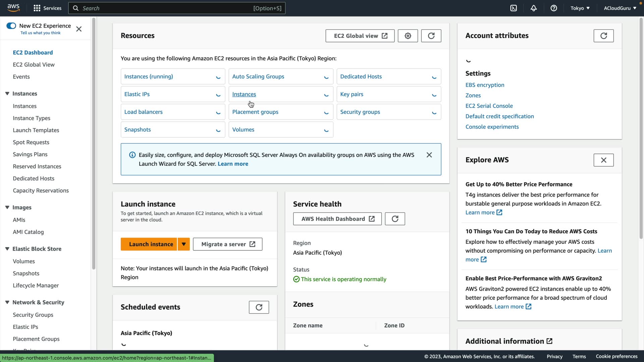Open the AWS Services menu

pos(47,8)
